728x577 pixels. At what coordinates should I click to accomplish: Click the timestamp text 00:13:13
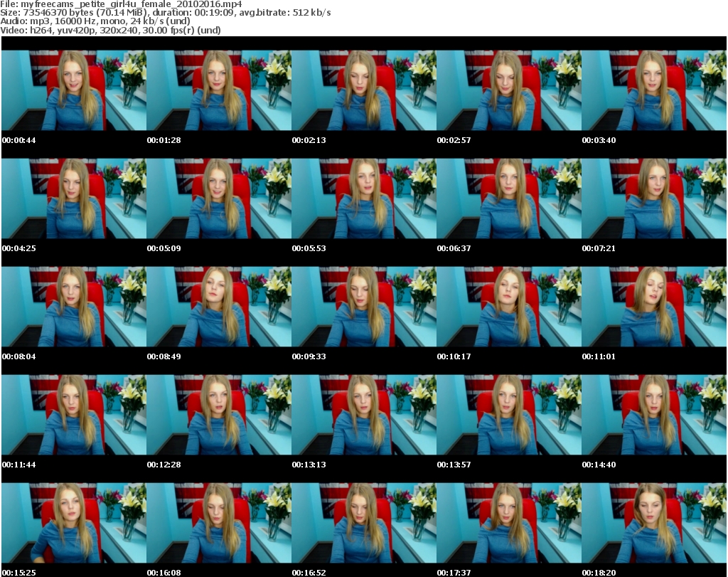click(x=309, y=465)
